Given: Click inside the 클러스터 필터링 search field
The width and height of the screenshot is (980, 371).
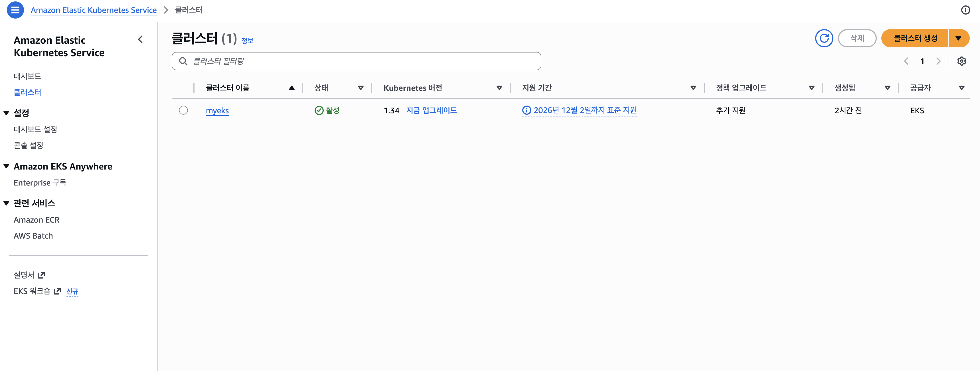Looking at the screenshot, I should 356,61.
